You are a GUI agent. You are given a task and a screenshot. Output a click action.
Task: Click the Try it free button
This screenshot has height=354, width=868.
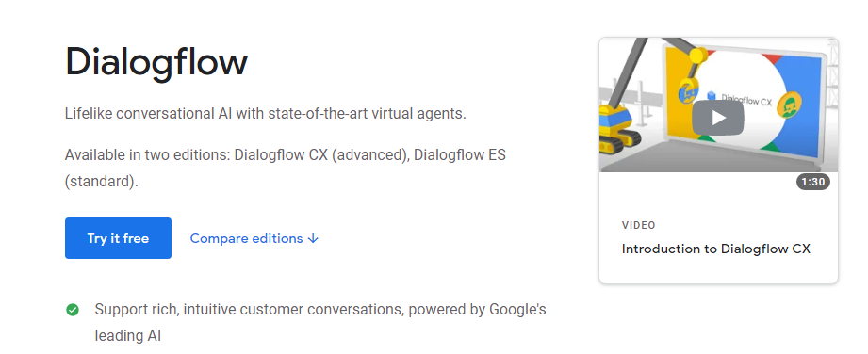tap(118, 238)
